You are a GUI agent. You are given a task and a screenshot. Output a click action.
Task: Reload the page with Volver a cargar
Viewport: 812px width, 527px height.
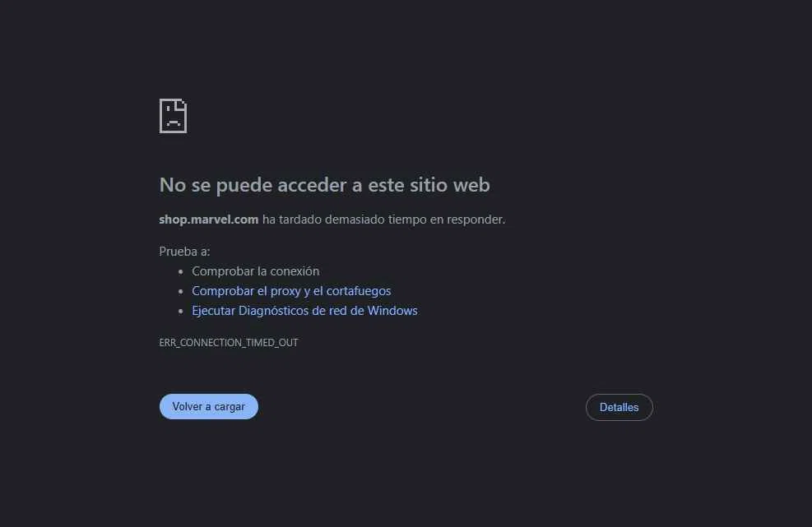[209, 407]
